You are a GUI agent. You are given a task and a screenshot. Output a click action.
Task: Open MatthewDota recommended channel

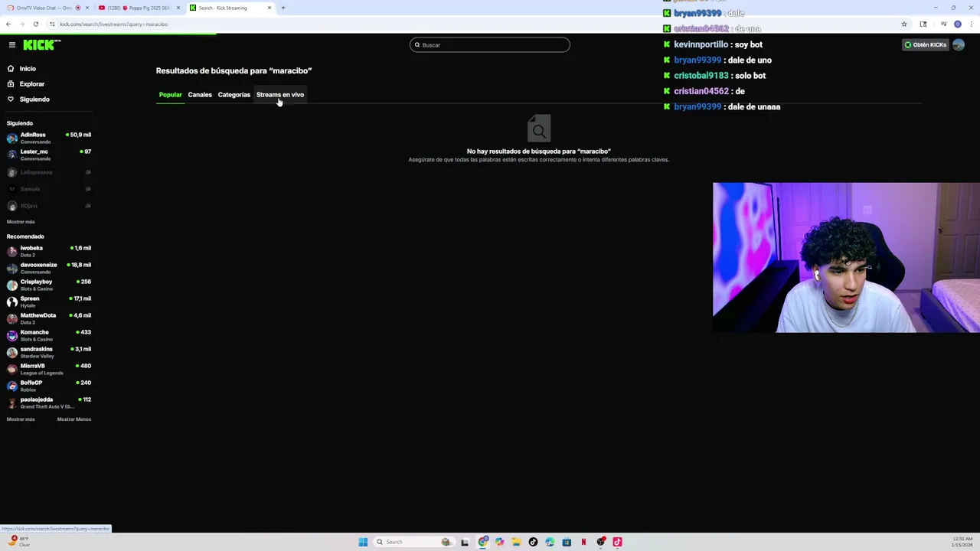(x=48, y=318)
